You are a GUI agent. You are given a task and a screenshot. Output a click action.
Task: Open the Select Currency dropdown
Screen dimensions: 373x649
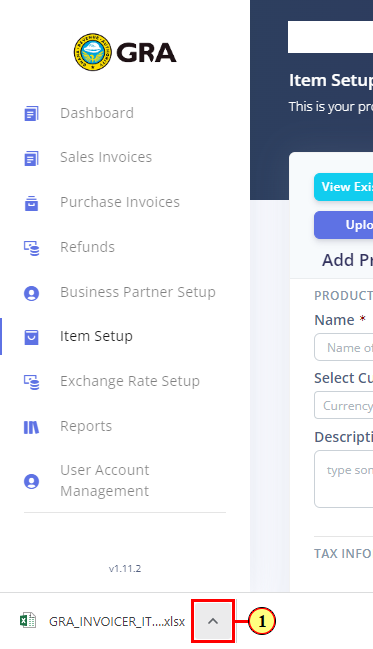[344, 406]
